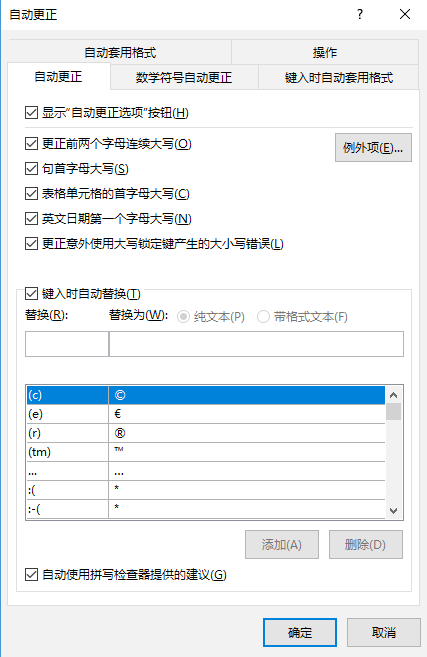Screen dimensions: 427x657
Task: Select the (tm) trademark list entry
Action: [x=206, y=452]
